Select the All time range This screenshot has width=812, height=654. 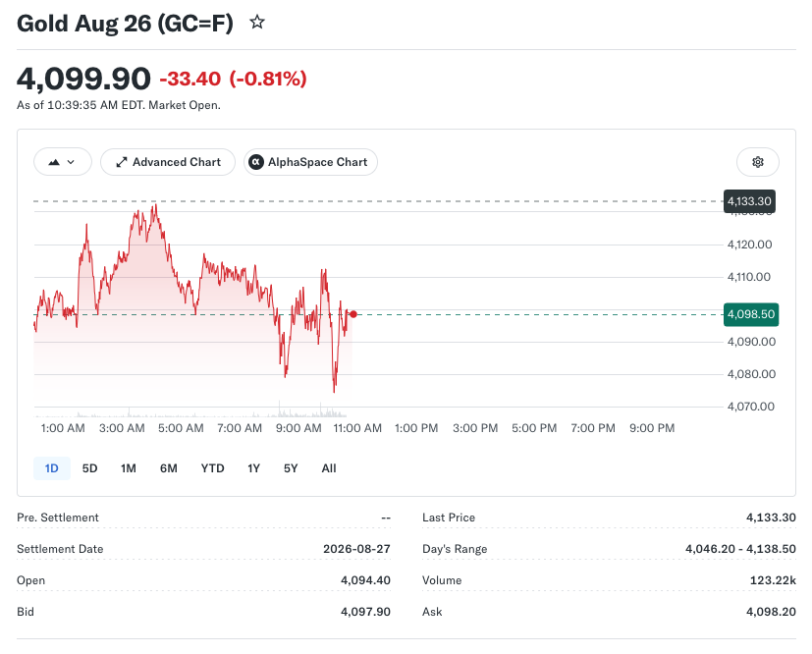(329, 468)
